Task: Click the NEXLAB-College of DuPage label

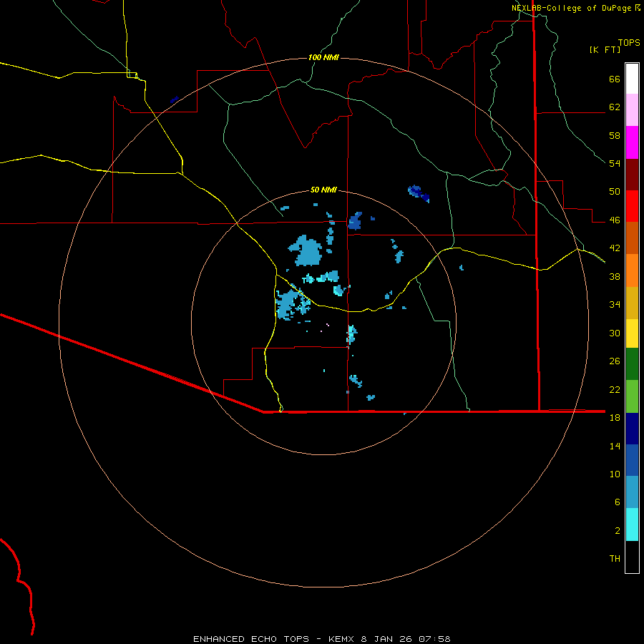Action: tap(571, 8)
